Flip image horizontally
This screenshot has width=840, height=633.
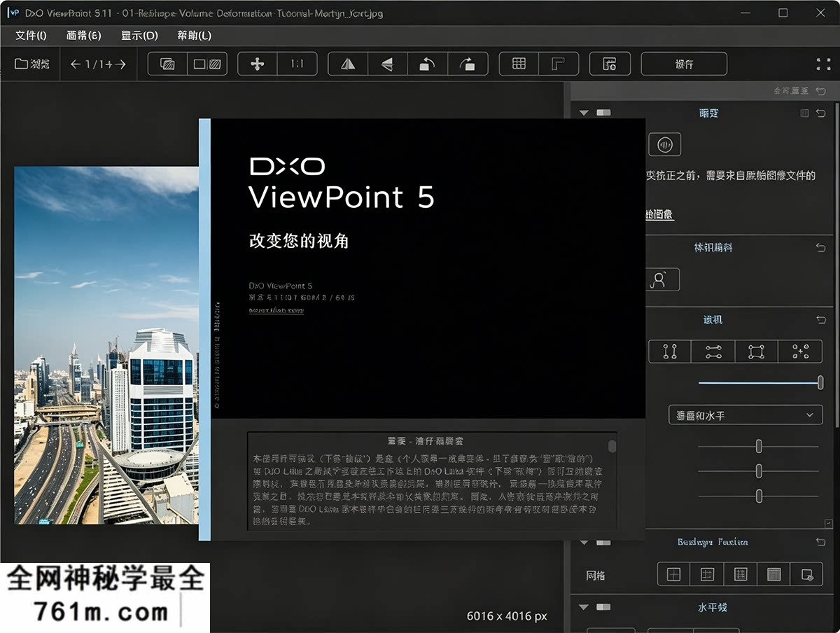click(348, 64)
